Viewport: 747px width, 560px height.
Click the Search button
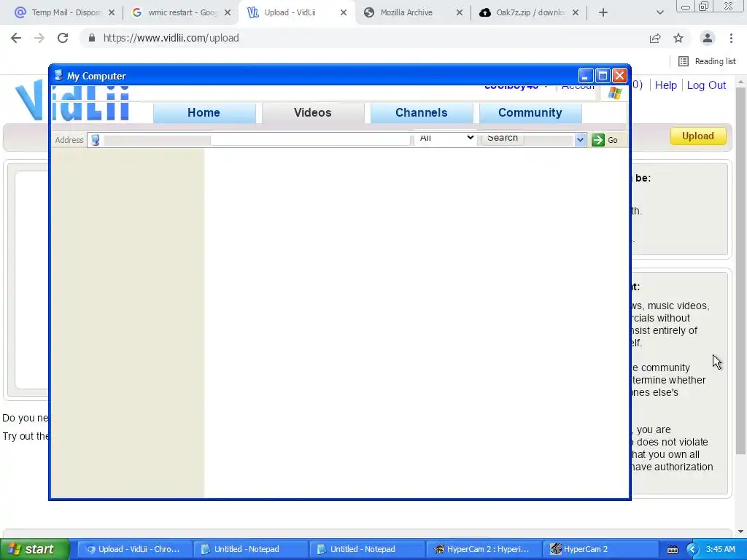tap(503, 138)
